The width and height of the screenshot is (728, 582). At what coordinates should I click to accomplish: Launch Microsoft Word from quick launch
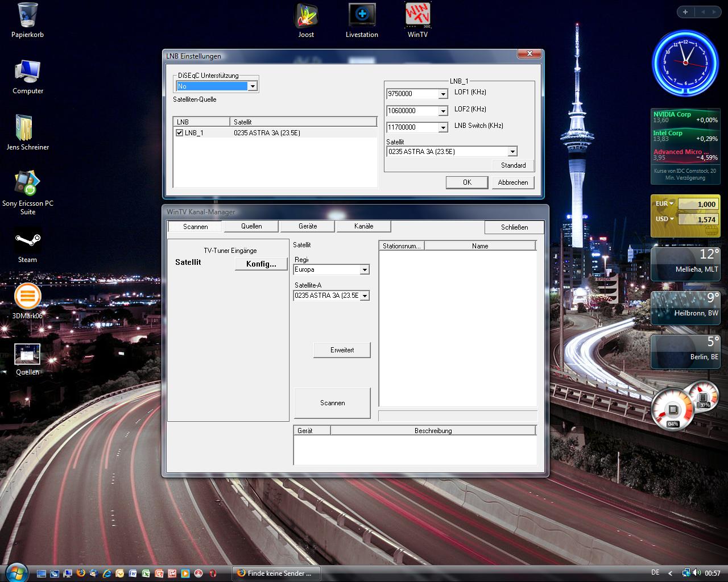[133, 573]
